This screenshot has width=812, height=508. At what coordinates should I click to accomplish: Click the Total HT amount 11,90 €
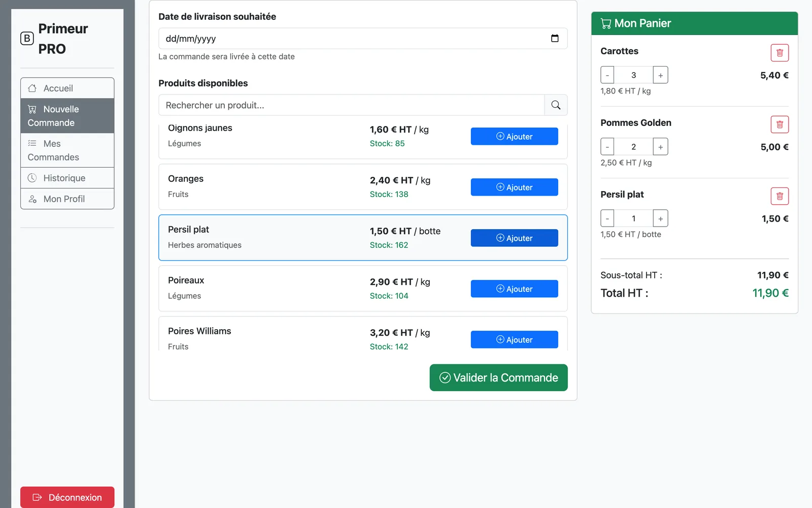click(770, 293)
